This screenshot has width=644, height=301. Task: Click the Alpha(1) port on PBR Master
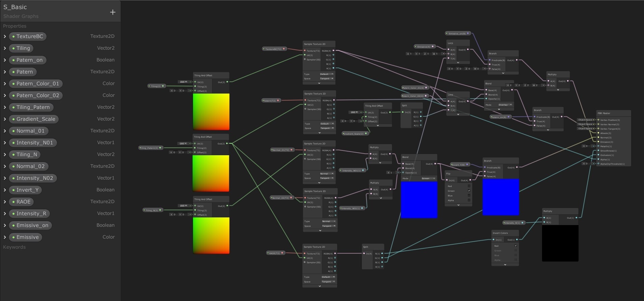(x=598, y=159)
